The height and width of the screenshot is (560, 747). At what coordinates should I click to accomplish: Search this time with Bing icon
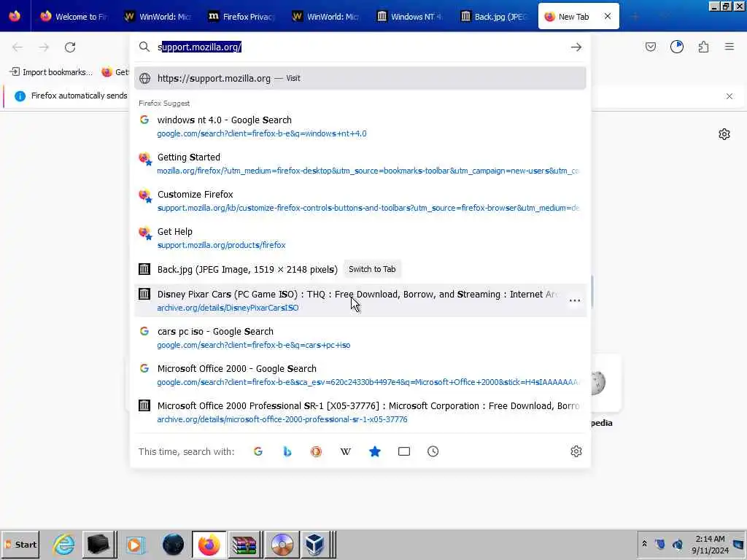[287, 451]
